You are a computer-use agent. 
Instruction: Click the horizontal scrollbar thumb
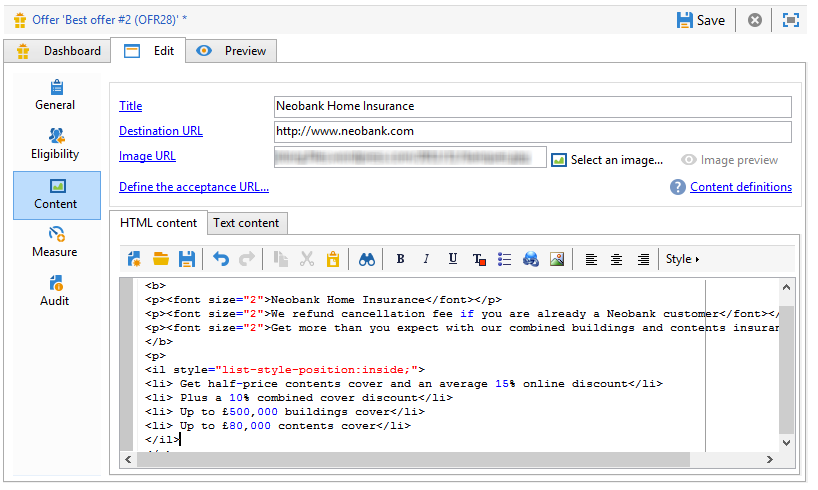click(x=413, y=459)
